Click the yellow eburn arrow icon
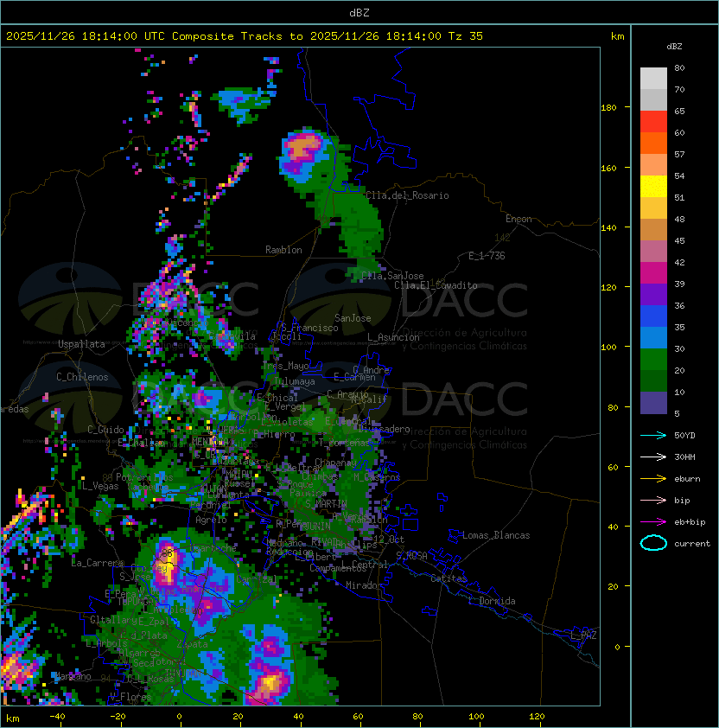 pos(653,479)
